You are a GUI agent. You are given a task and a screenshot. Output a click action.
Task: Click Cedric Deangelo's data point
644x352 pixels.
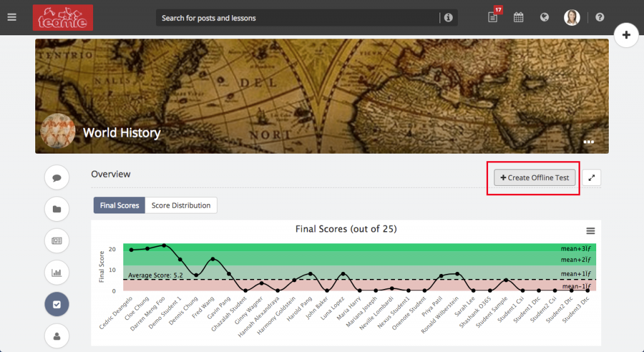coord(131,249)
